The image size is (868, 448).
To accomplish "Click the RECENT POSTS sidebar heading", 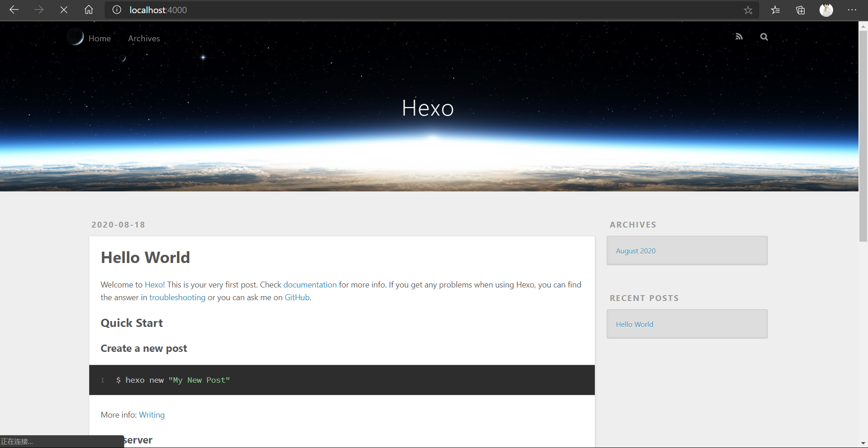I will tap(644, 298).
